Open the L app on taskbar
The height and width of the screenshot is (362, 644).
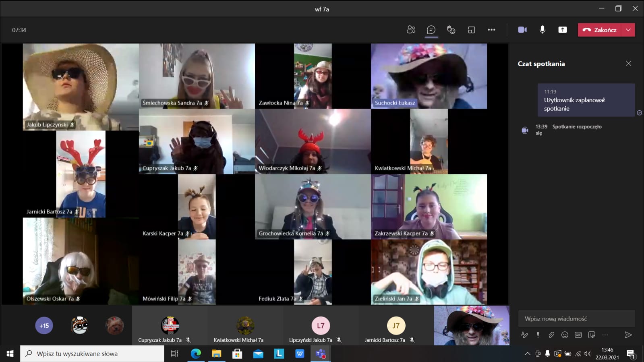click(279, 354)
